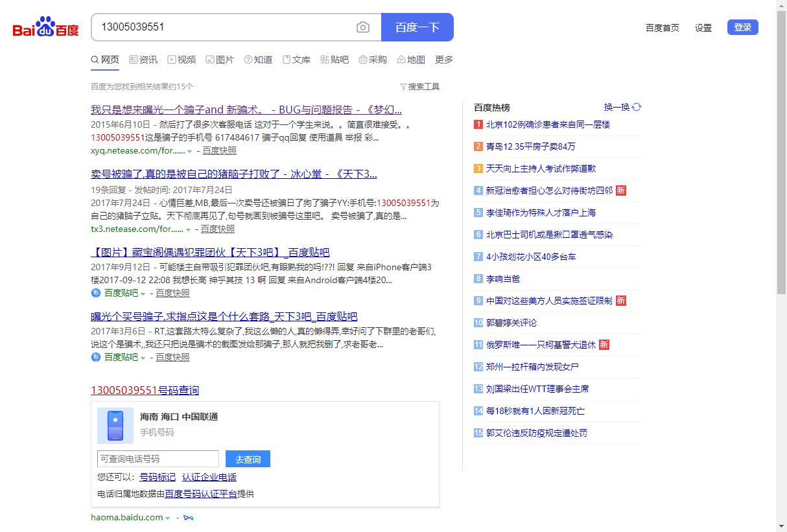Open result 【图片】藏宝阁偶遇犯罪团伙
This screenshot has width=787, height=532.
(210, 252)
